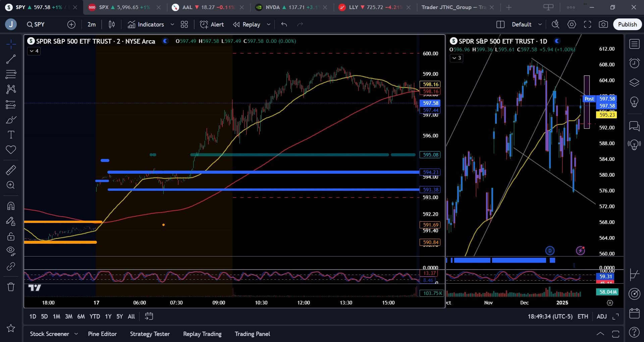Click the SPY symbol search field
The image size is (644, 342).
point(36,24)
